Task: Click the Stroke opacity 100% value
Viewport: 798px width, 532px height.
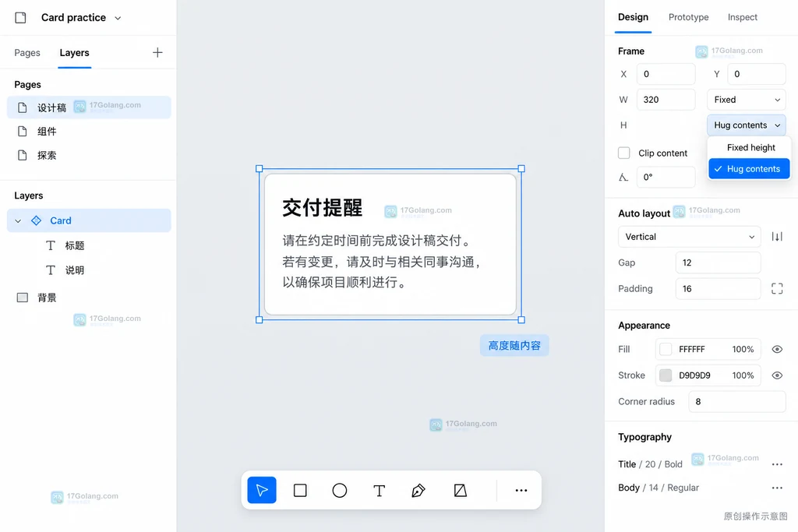Action: pyautogui.click(x=743, y=375)
